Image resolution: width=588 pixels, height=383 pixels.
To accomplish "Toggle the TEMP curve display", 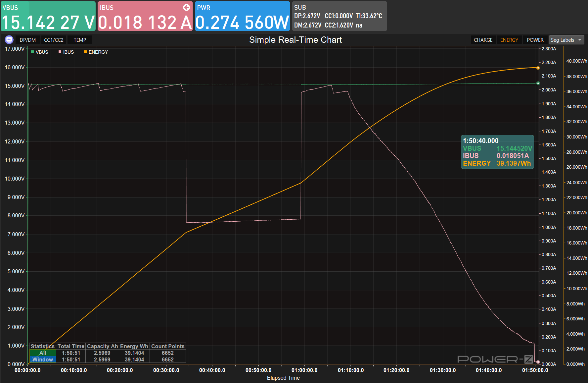I will click(80, 40).
